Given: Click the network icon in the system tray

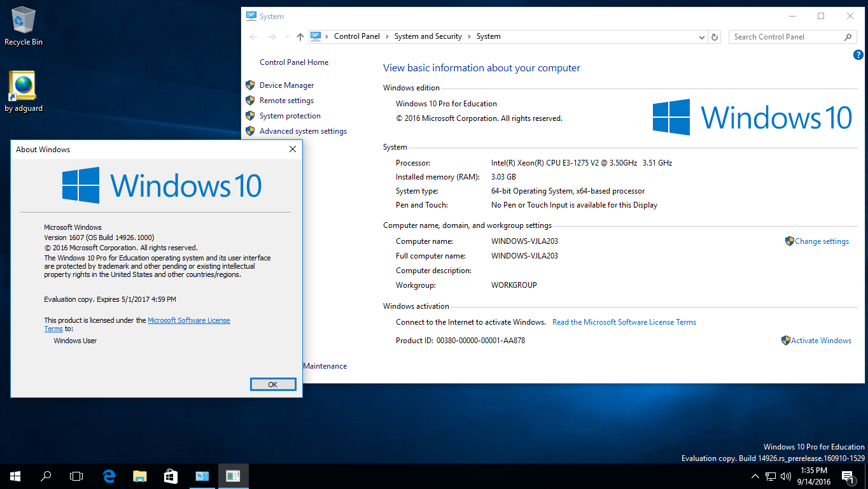Looking at the screenshot, I should coord(771,476).
